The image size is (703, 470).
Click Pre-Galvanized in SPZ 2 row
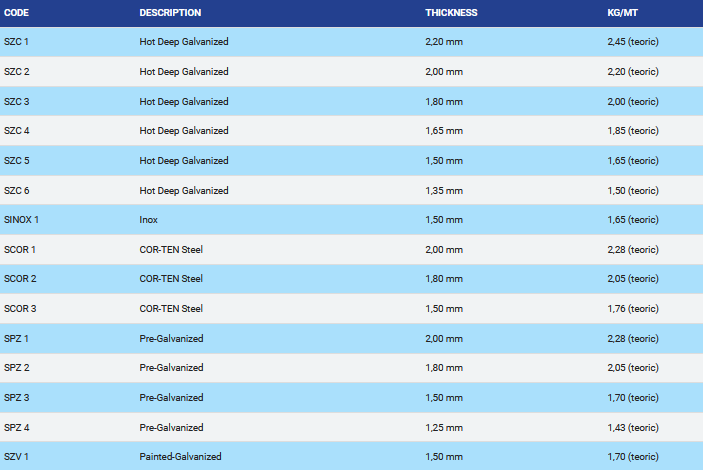pyautogui.click(x=171, y=368)
